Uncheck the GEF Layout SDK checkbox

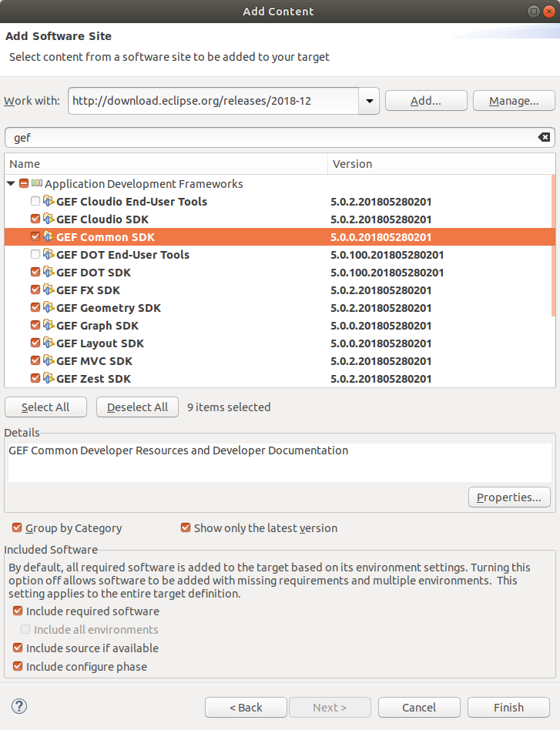point(35,343)
